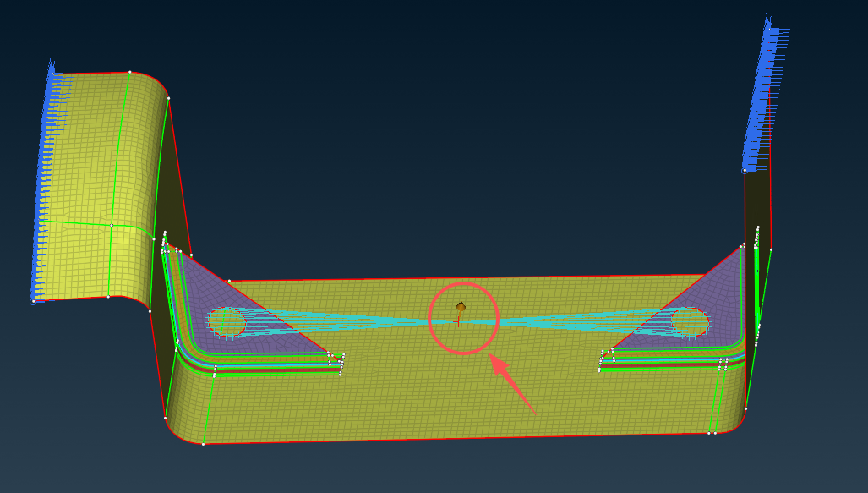This screenshot has width=868, height=493.
Task: Select the blue constraint markers at the upper right edge
Action: (766, 95)
